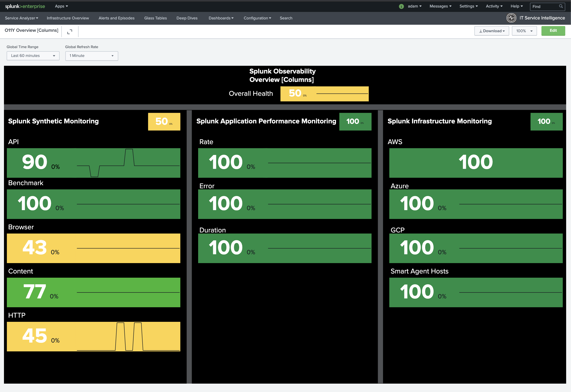
Task: Click the green info status icon
Action: pos(401,6)
